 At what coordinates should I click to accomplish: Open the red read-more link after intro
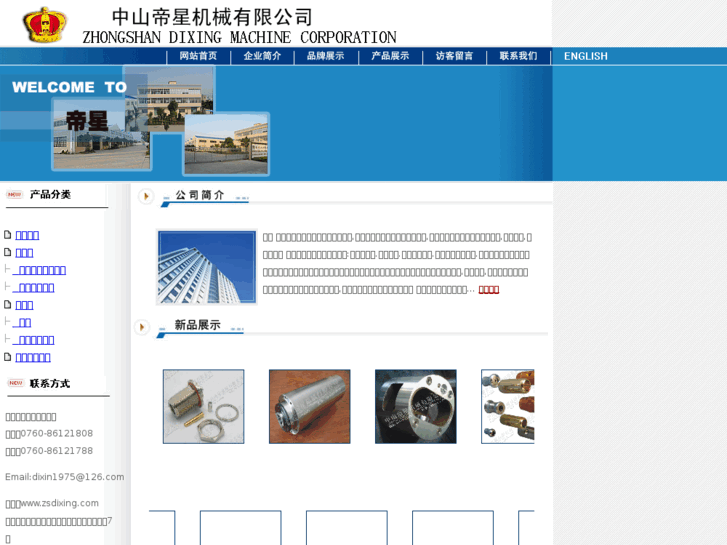(x=489, y=290)
